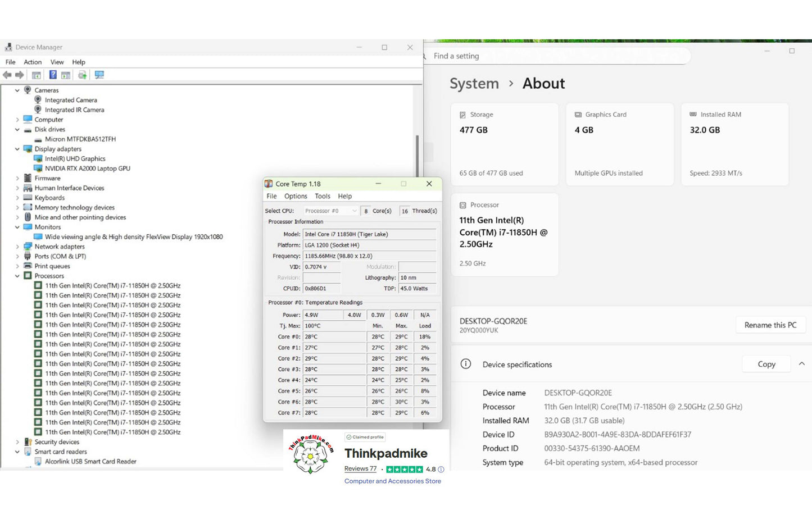Click the blue Help question mark toolbar icon
This screenshot has width=812, height=510.
click(x=53, y=75)
